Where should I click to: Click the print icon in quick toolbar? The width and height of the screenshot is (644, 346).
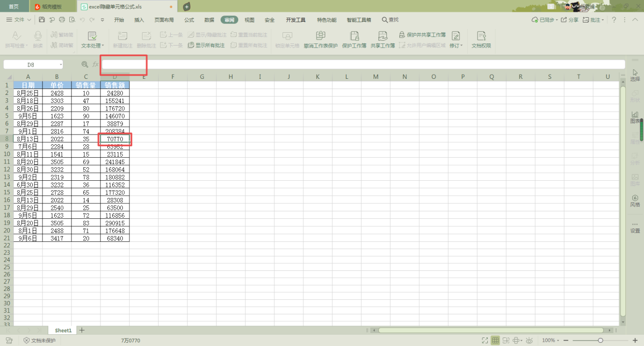pyautogui.click(x=62, y=20)
